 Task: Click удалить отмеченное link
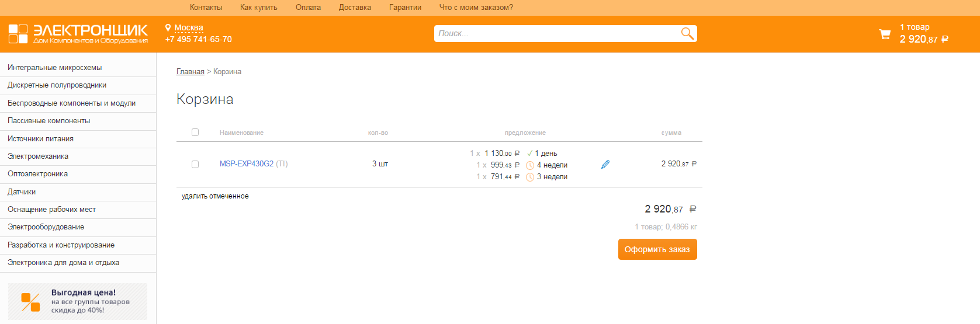point(215,196)
